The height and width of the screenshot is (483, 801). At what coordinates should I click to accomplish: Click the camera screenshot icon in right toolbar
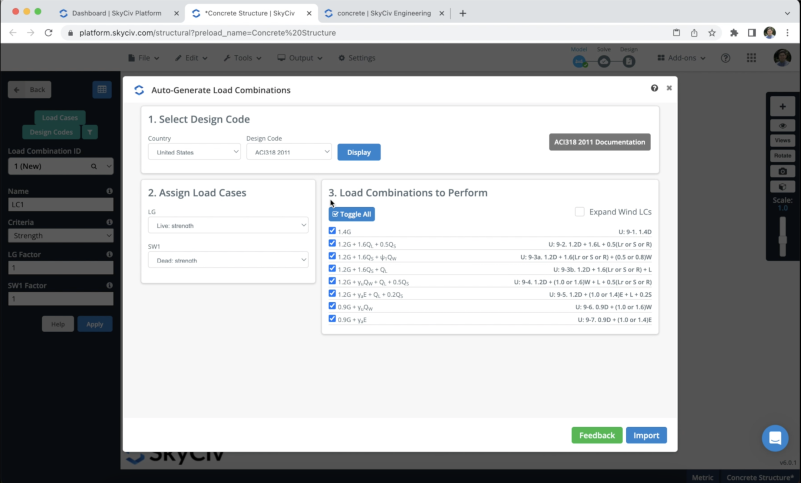pyautogui.click(x=783, y=171)
